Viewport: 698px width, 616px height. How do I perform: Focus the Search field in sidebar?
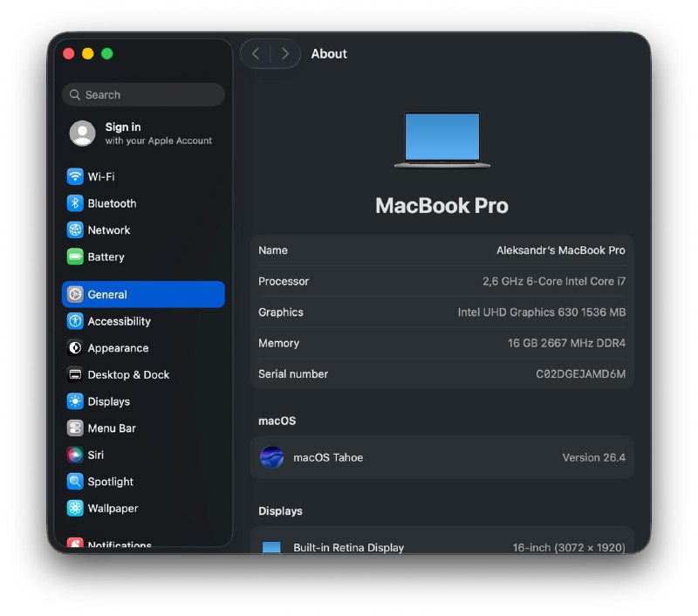[x=143, y=95]
